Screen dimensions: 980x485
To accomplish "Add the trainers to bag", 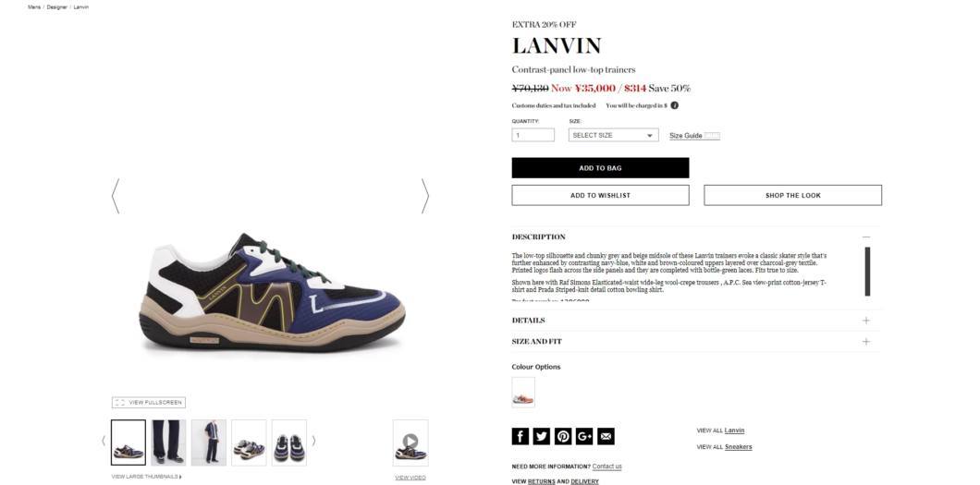I will coord(600,168).
